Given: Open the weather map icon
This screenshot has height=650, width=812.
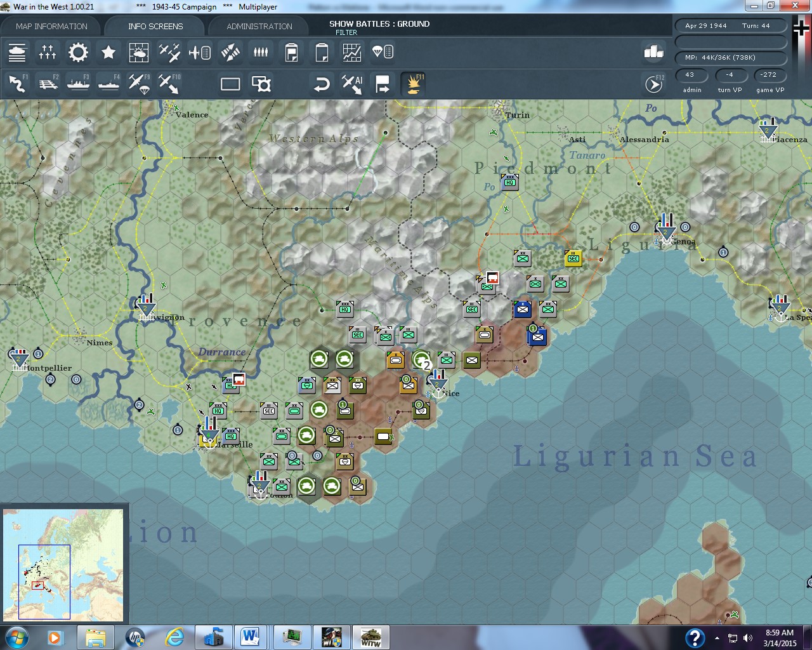Looking at the screenshot, I should [139, 52].
